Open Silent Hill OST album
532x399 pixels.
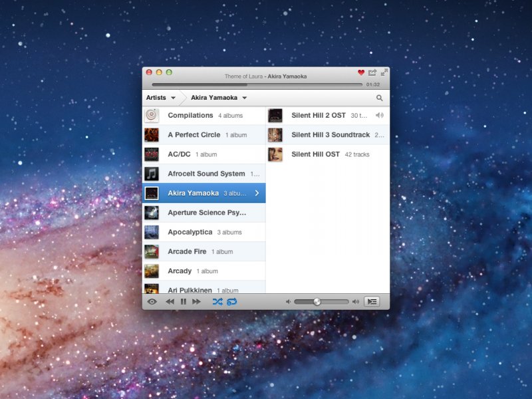pos(328,154)
